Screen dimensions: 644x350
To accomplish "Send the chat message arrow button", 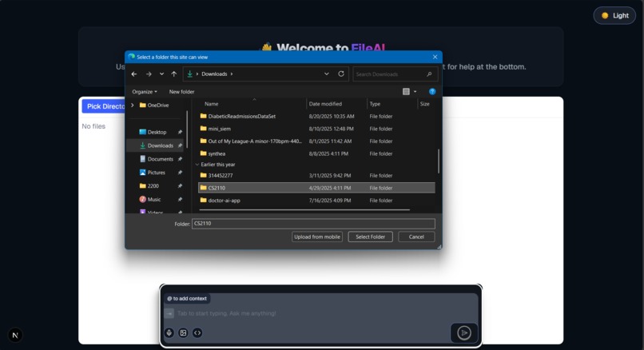I will (464, 332).
